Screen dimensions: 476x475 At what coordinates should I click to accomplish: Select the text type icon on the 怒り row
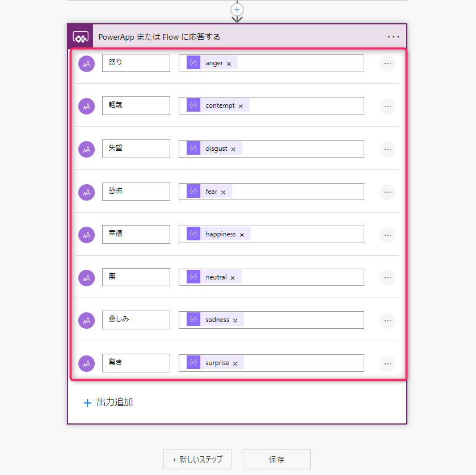click(86, 63)
